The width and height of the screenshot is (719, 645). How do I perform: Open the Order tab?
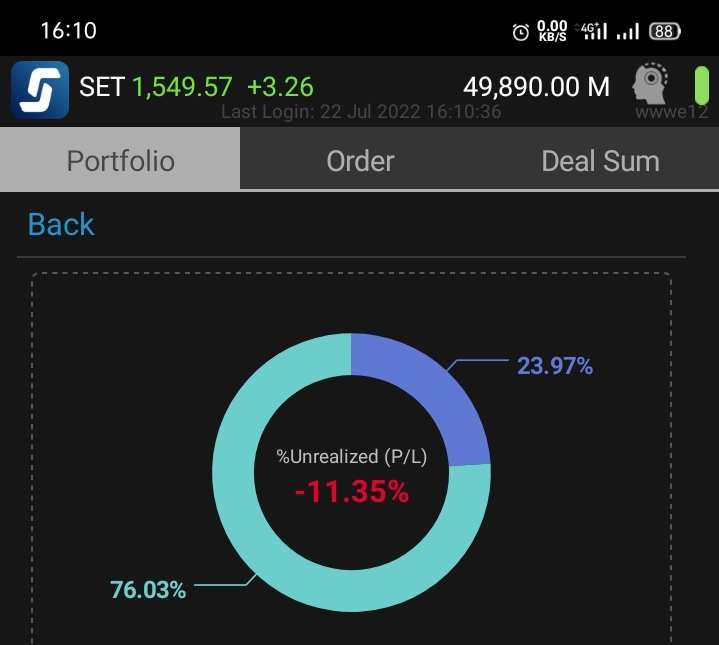coord(360,159)
